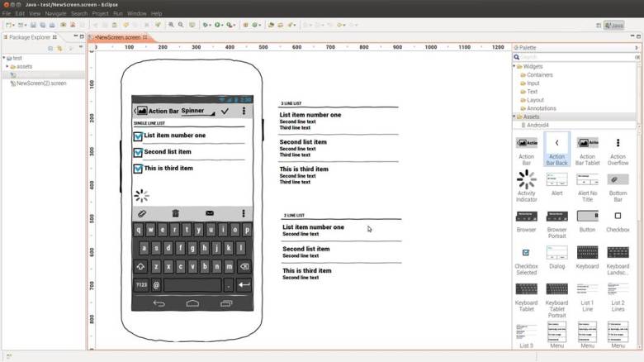
Task: Click the Java perspective button
Action: tap(612, 26)
